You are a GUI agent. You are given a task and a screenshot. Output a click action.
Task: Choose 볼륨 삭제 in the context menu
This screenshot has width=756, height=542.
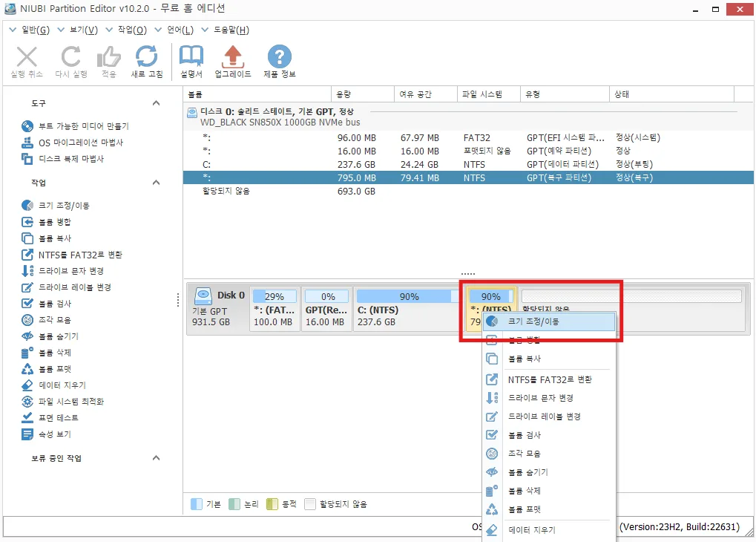549,491
